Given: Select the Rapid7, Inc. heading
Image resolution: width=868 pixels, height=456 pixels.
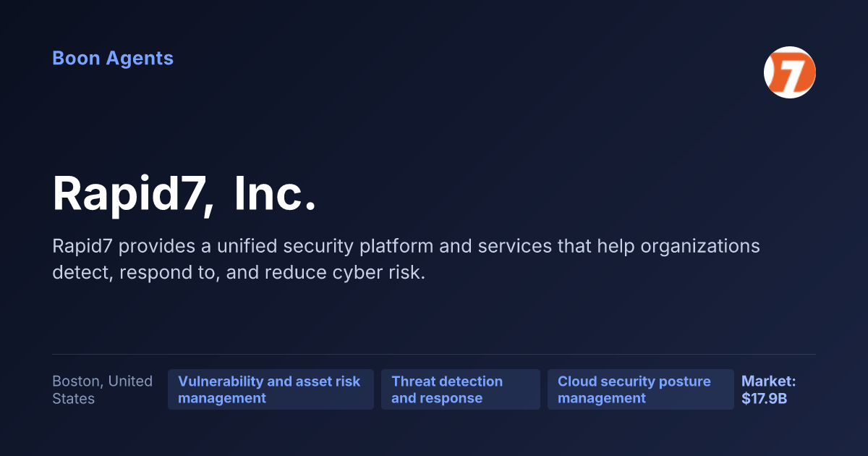Looking at the screenshot, I should pos(184,193).
